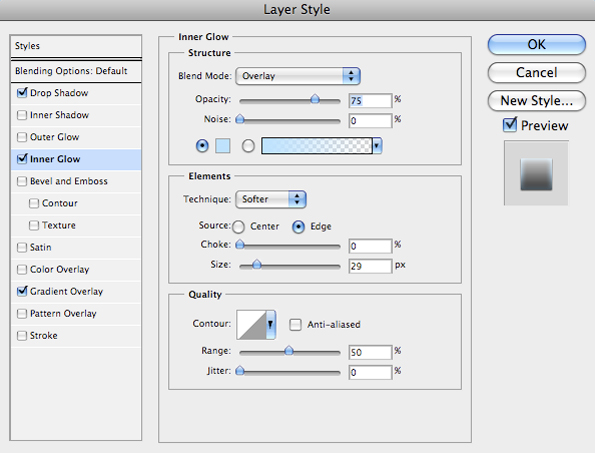Open the gradient picker dropdown arrow

pyautogui.click(x=377, y=146)
